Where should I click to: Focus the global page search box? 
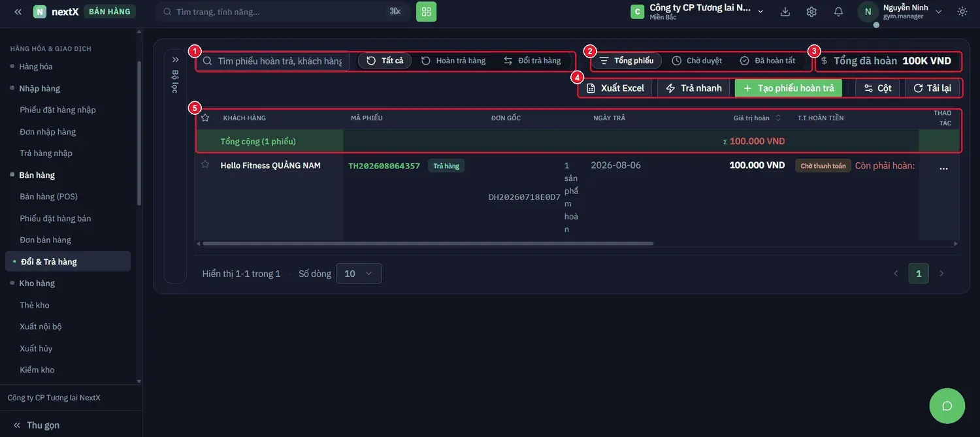pyautogui.click(x=283, y=12)
